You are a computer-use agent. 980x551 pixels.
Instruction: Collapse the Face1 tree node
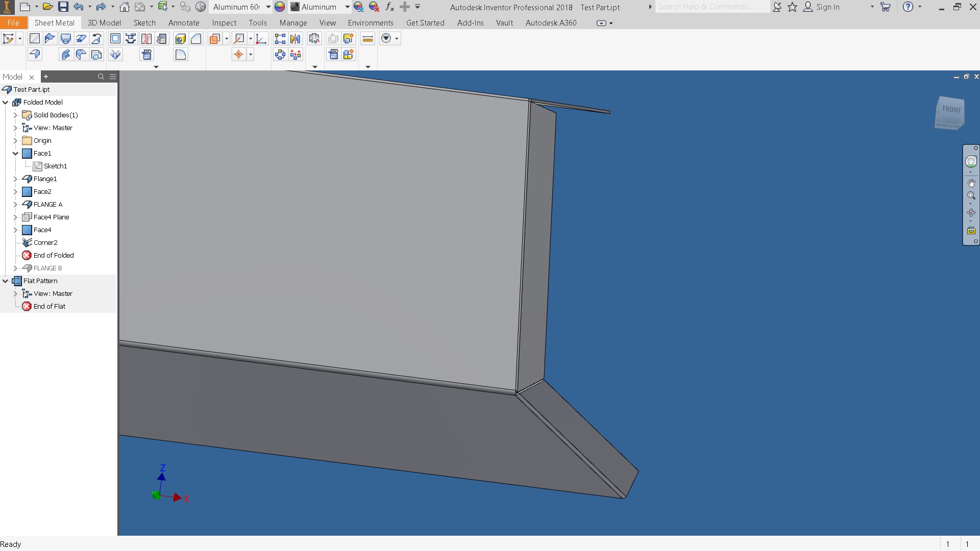coord(15,153)
